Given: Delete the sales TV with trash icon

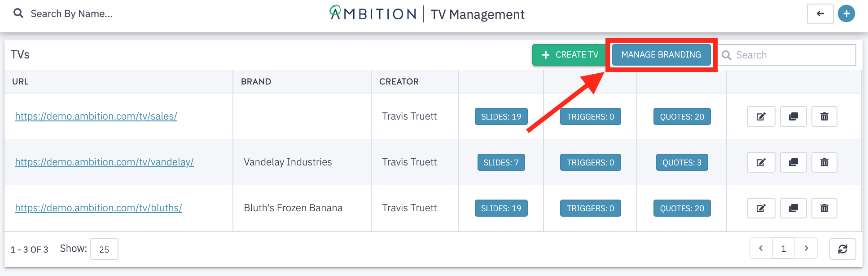Looking at the screenshot, I should pyautogui.click(x=824, y=116).
